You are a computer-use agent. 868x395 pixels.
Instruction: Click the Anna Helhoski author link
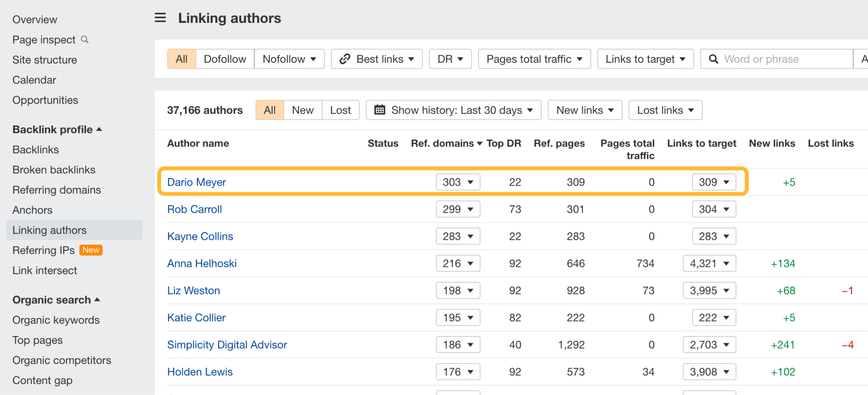[x=202, y=263]
